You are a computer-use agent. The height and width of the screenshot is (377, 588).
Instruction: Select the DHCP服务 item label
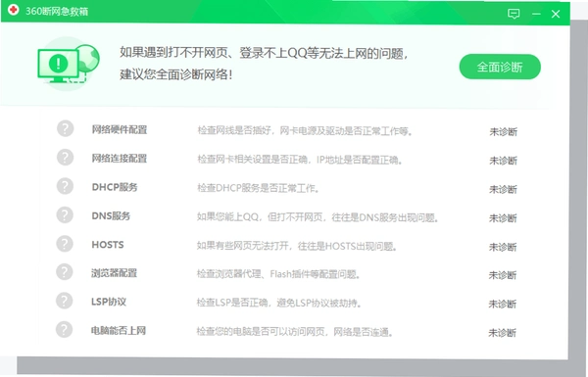tap(115, 187)
